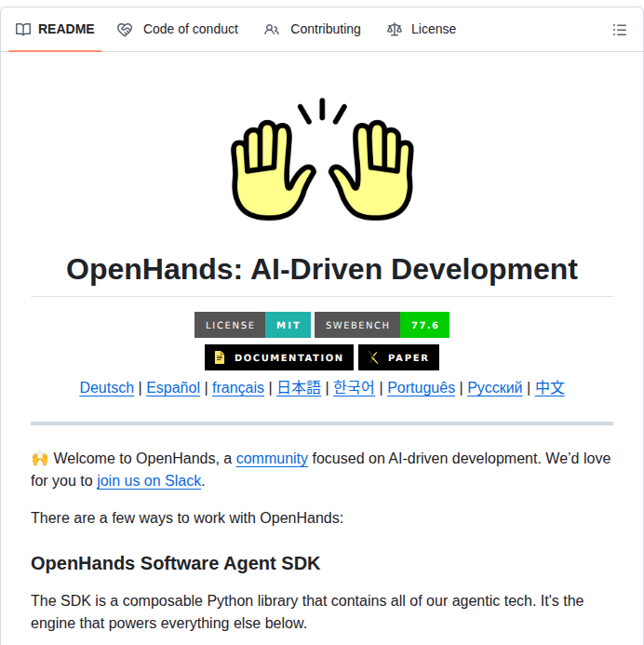Click the License MIT badge
The height and width of the screenshot is (645, 644).
(252, 325)
